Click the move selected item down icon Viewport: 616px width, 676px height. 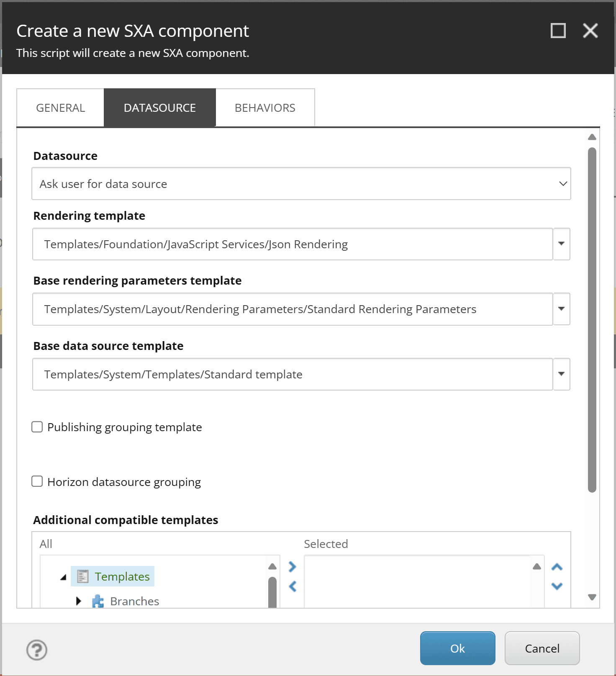point(557,586)
